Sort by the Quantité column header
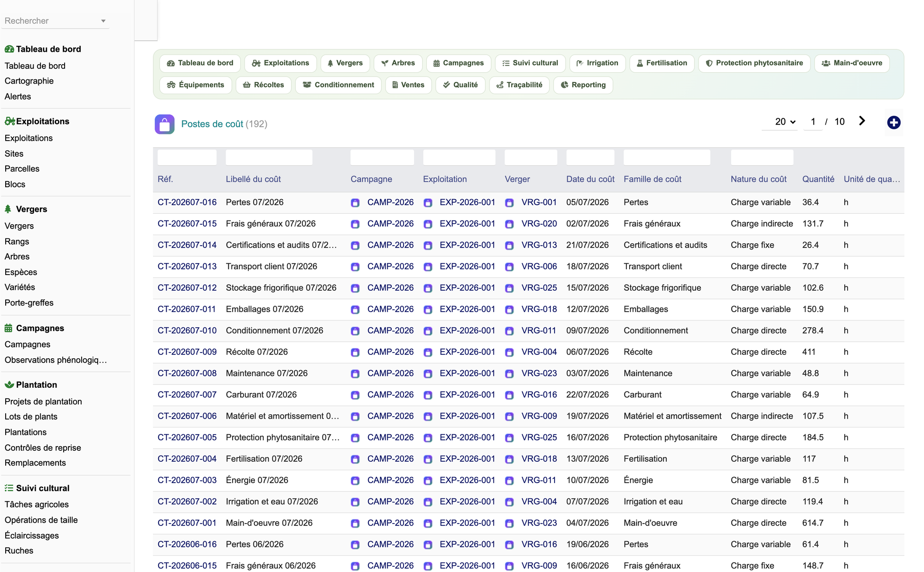This screenshot has height=572, width=924. coord(818,179)
